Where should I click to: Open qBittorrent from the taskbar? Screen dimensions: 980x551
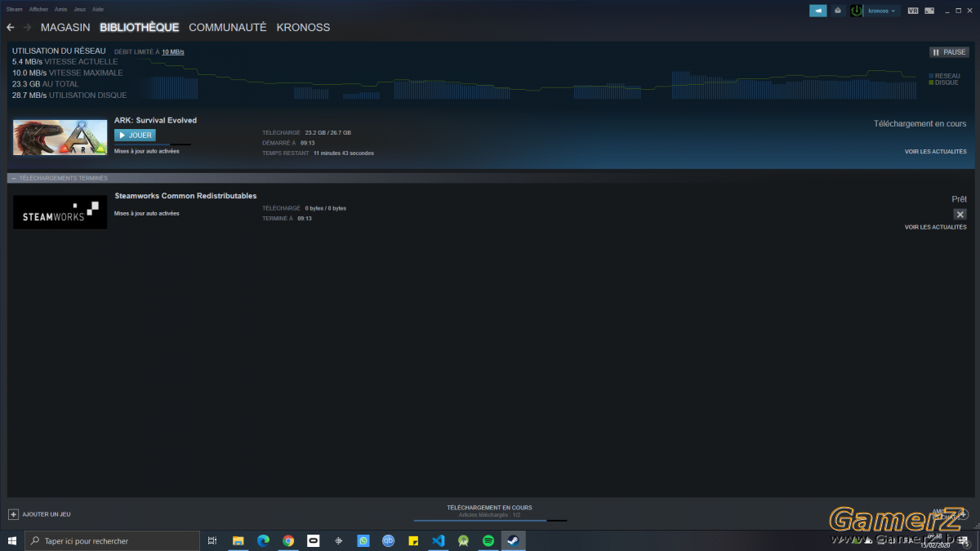click(x=389, y=540)
